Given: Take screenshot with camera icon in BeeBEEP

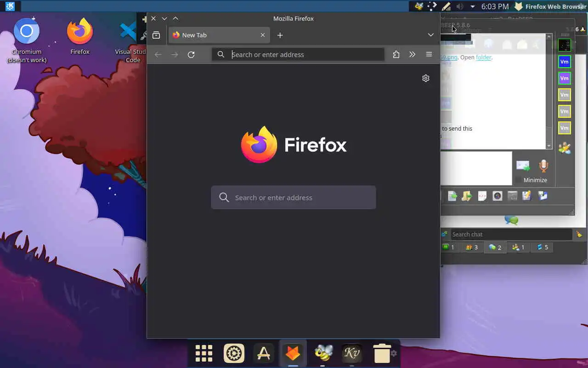Looking at the screenshot, I should click(497, 196).
